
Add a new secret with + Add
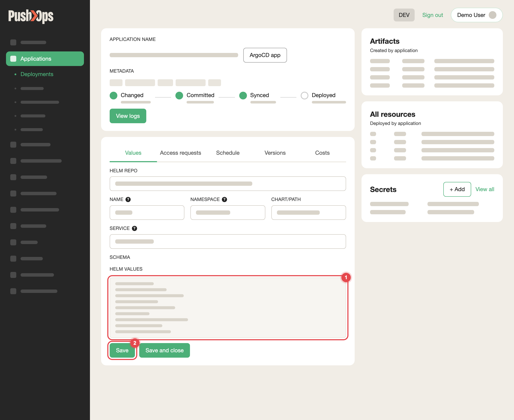click(x=457, y=189)
